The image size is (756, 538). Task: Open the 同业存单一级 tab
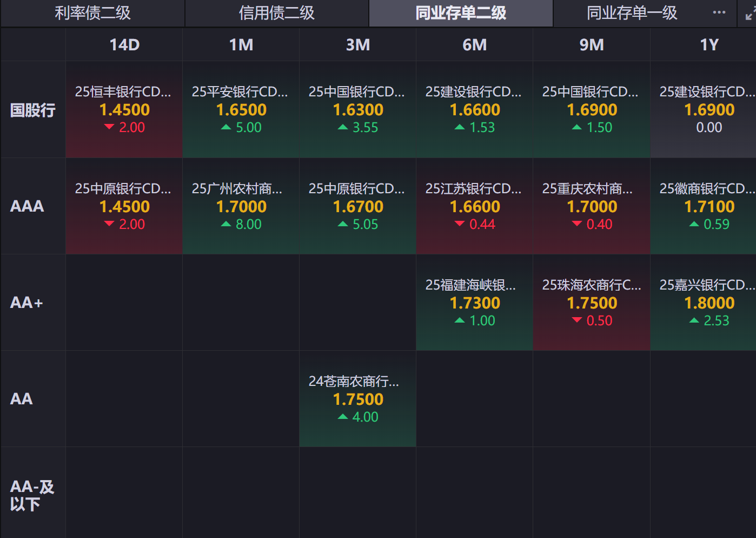coord(632,13)
